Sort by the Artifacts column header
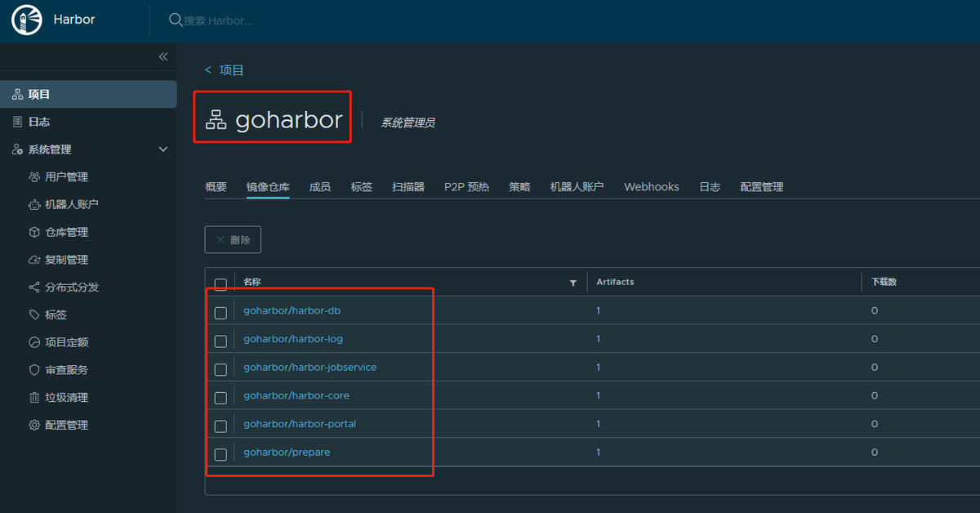This screenshot has width=980, height=513. click(x=615, y=282)
